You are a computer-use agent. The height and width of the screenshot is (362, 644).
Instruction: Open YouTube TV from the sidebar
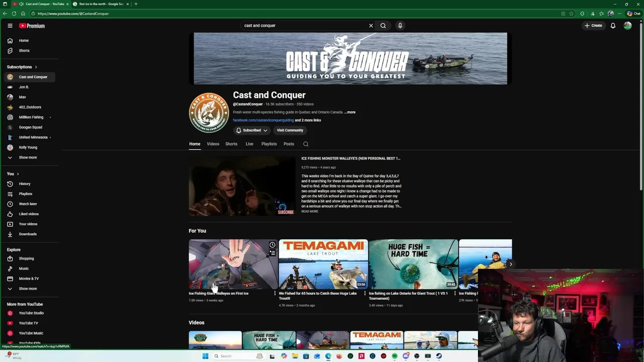tap(30, 323)
